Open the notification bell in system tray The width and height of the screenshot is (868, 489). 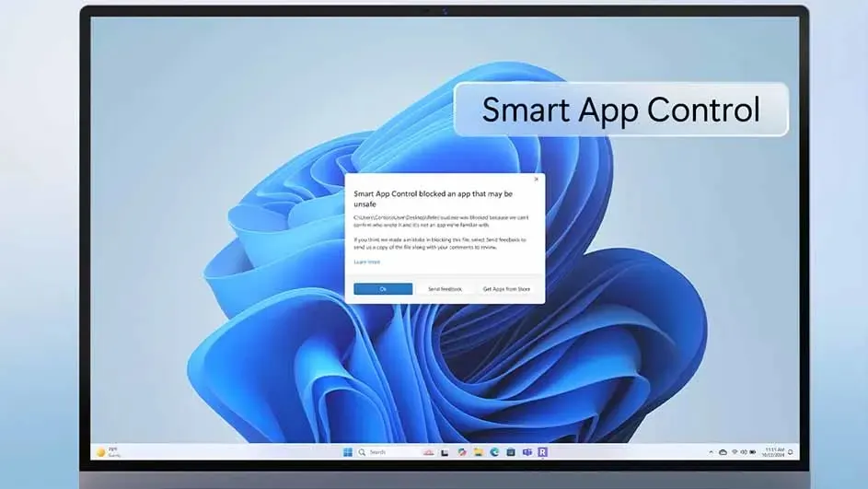pyautogui.click(x=791, y=452)
